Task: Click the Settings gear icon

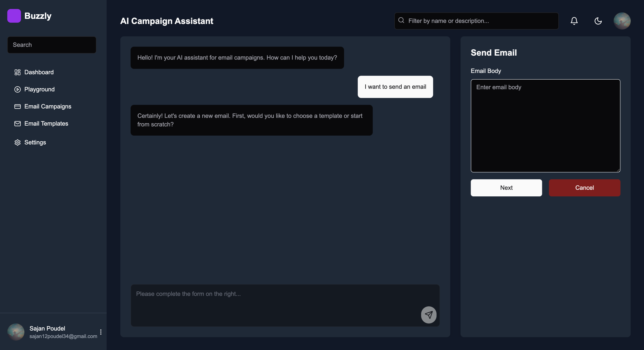Action: tap(17, 142)
